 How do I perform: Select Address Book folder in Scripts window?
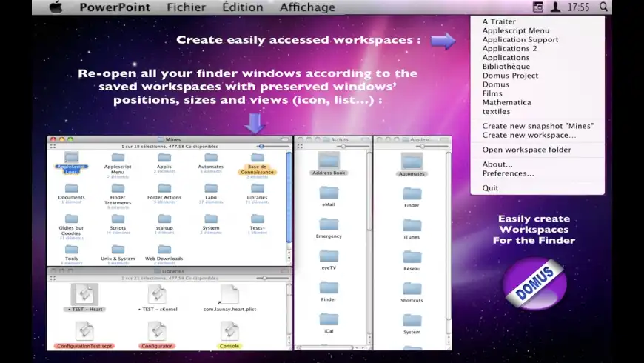[x=329, y=164]
